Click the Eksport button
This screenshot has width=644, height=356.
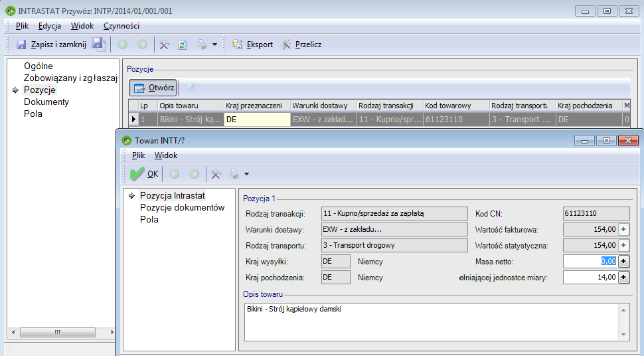252,44
